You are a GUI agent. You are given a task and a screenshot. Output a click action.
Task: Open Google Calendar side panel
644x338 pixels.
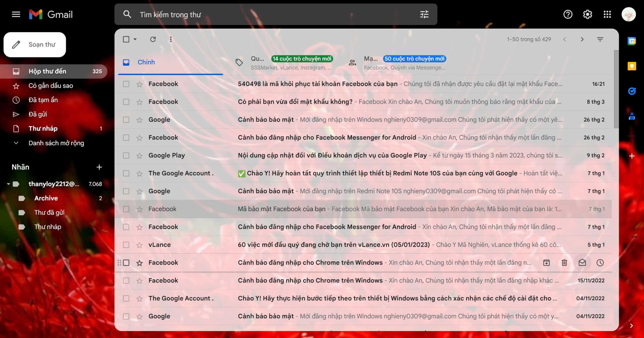(632, 41)
